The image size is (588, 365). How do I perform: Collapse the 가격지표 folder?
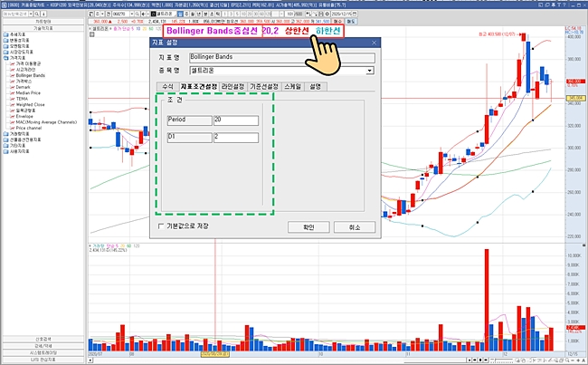(x=5, y=58)
